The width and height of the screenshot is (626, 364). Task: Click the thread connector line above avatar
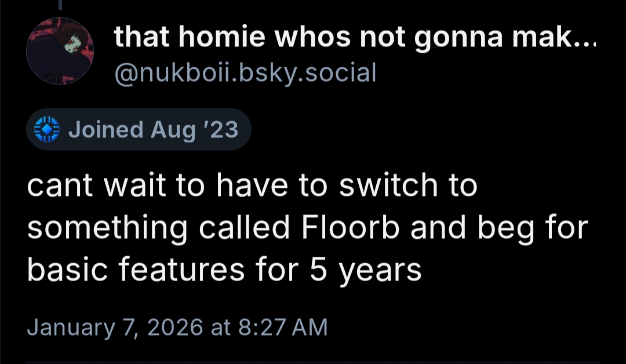pos(59,5)
